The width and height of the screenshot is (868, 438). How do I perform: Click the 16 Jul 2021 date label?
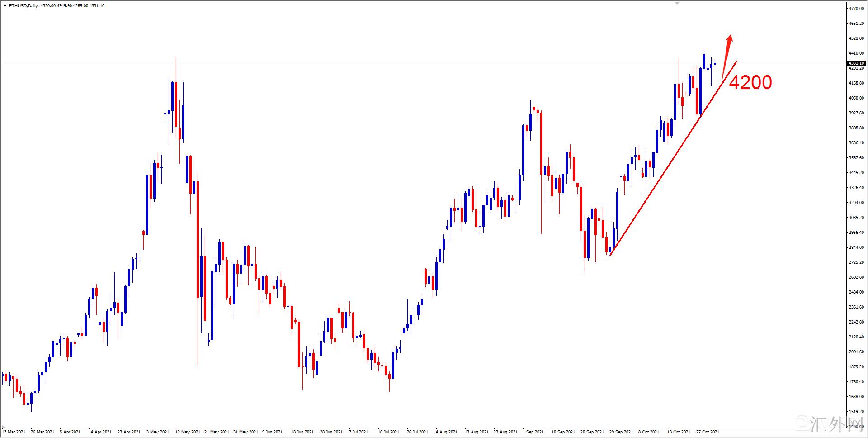click(389, 432)
